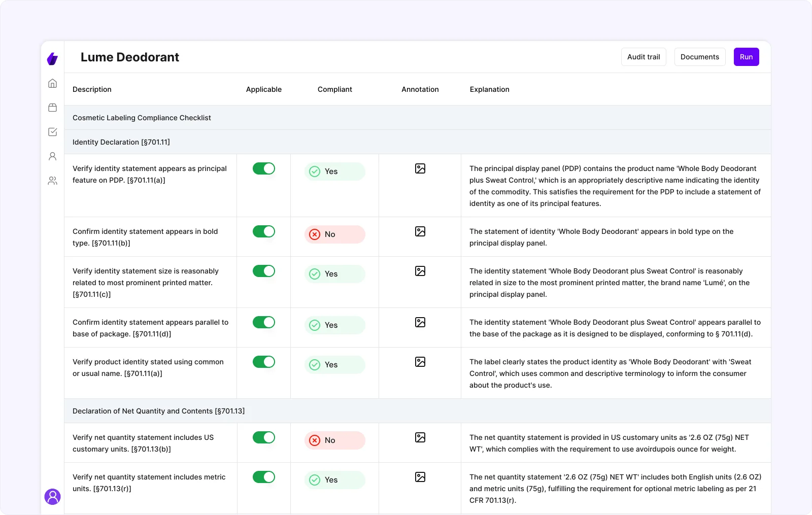
Task: Open the user avatar at bottom left
Action: click(52, 497)
